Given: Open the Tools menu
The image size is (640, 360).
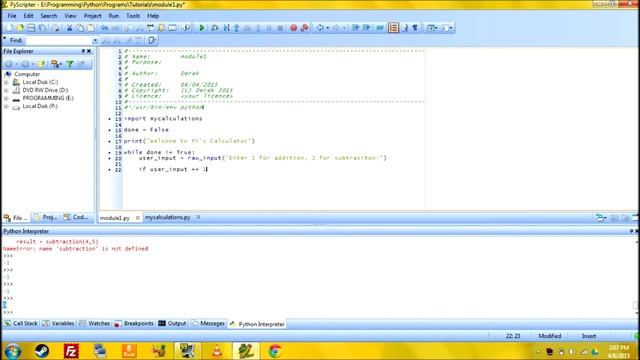Looking at the screenshot, I should point(133,16).
